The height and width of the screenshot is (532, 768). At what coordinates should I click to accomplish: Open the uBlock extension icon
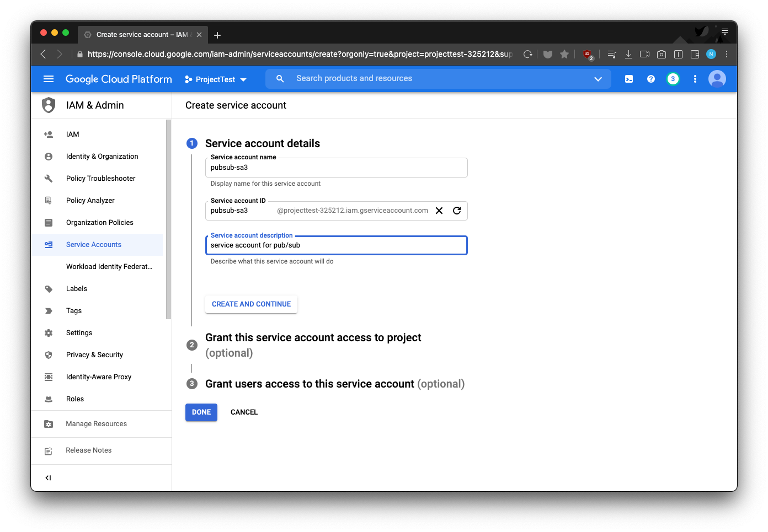pyautogui.click(x=588, y=54)
